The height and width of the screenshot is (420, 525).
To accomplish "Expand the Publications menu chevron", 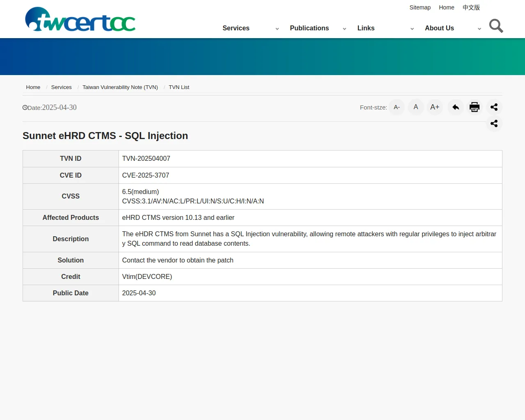I will point(345,29).
